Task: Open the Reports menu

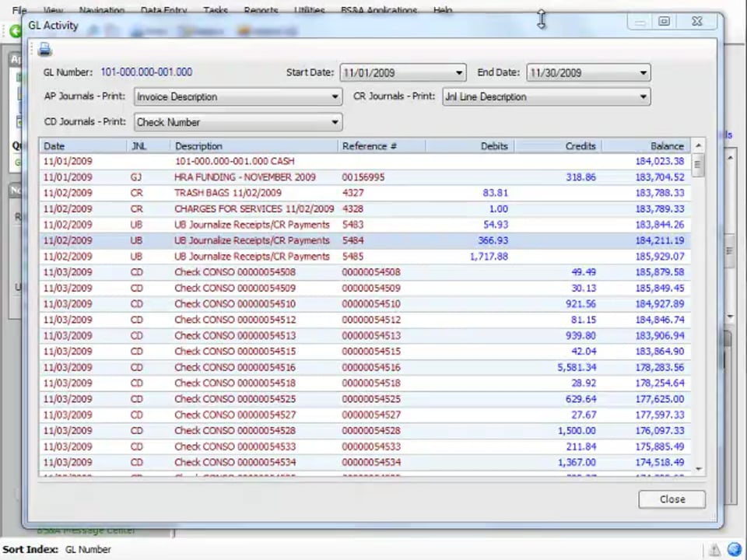Action: (x=261, y=9)
